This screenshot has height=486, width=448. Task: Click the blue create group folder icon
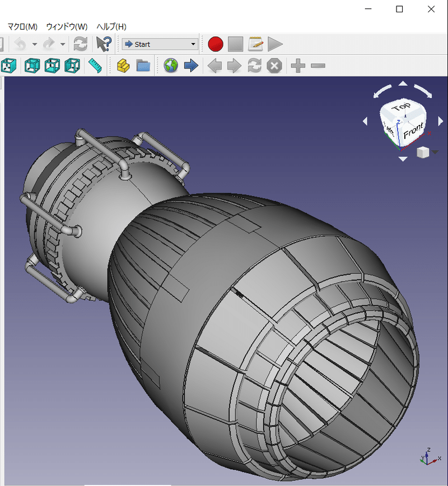(x=143, y=66)
